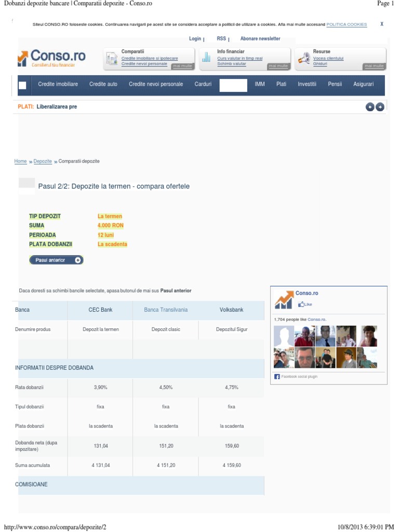Click 'mai multe' in Info financiar box
Image resolution: width=399 pixels, height=532 pixels.
(278, 66)
